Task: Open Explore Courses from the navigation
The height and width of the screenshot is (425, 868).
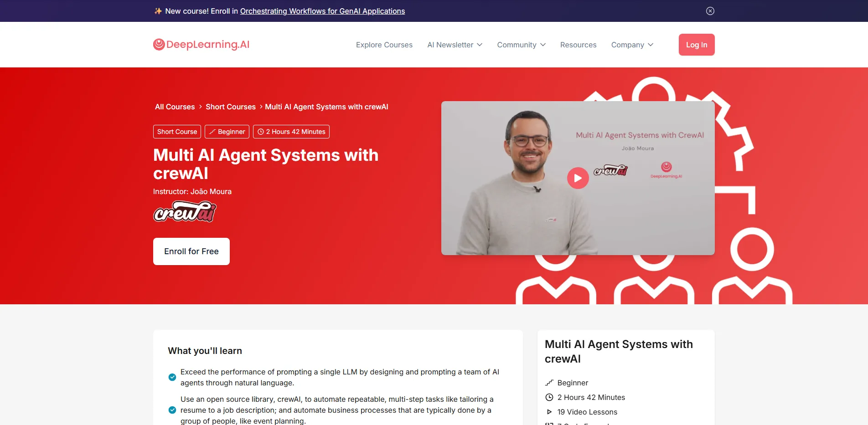Action: (384, 45)
